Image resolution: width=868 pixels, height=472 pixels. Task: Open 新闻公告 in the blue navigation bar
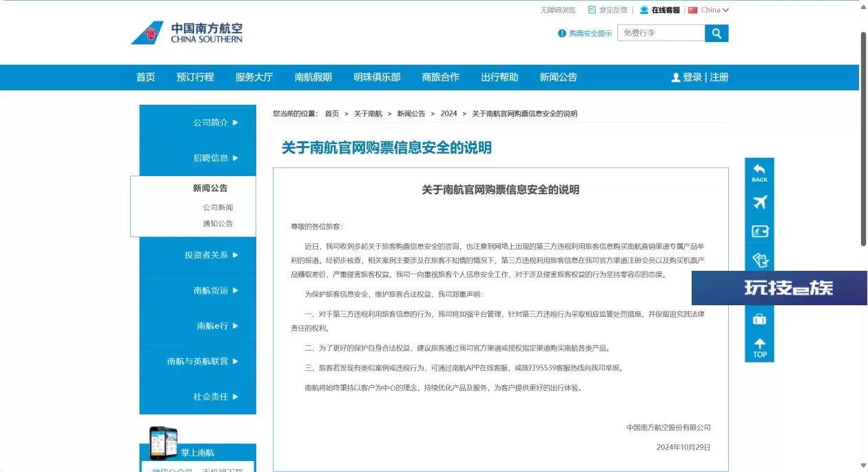(559, 77)
